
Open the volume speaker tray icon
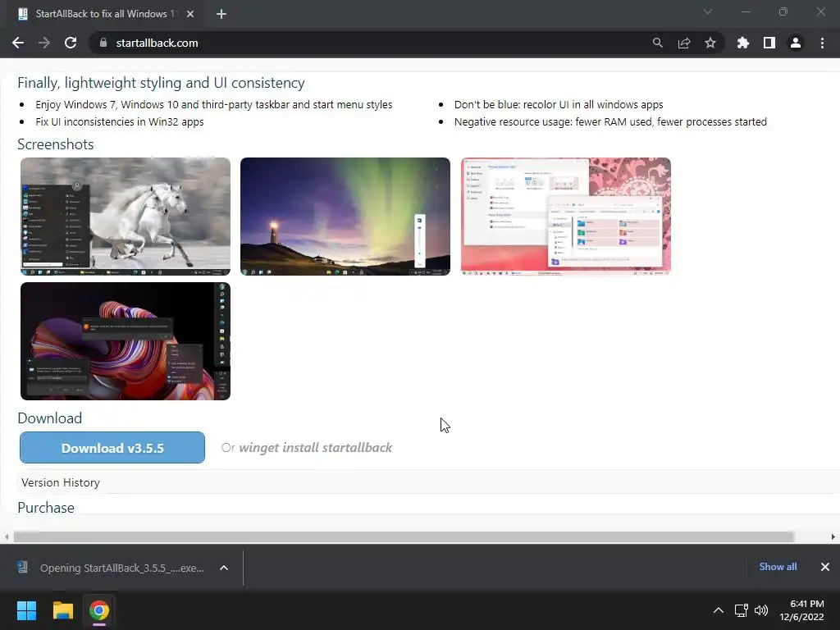tap(761, 610)
